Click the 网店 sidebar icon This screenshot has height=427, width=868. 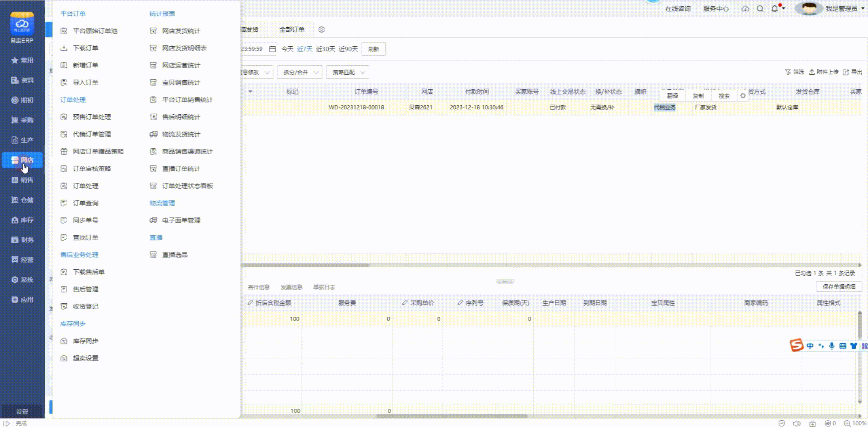(15, 160)
